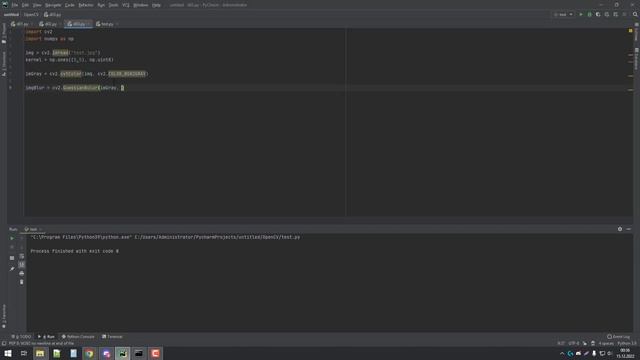Open the Help menu
The width and height of the screenshot is (640, 360).
(156, 5)
